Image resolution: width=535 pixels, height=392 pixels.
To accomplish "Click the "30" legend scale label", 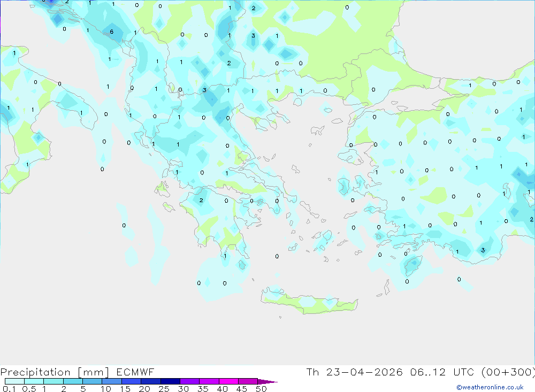I will click(x=183, y=389).
